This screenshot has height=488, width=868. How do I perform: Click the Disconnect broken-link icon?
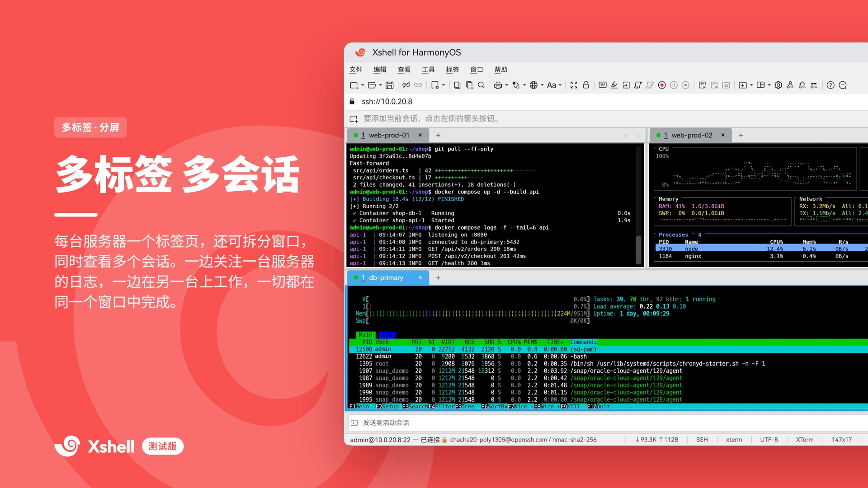[x=406, y=85]
